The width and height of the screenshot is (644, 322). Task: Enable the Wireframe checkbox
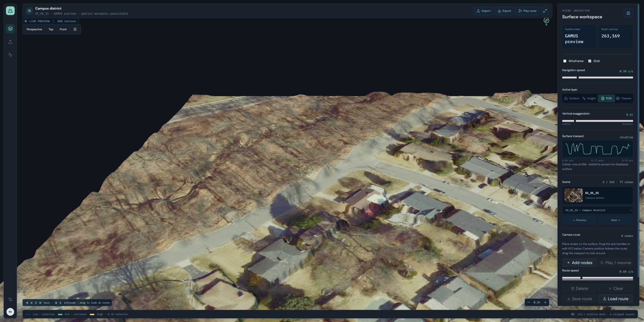pyautogui.click(x=565, y=61)
